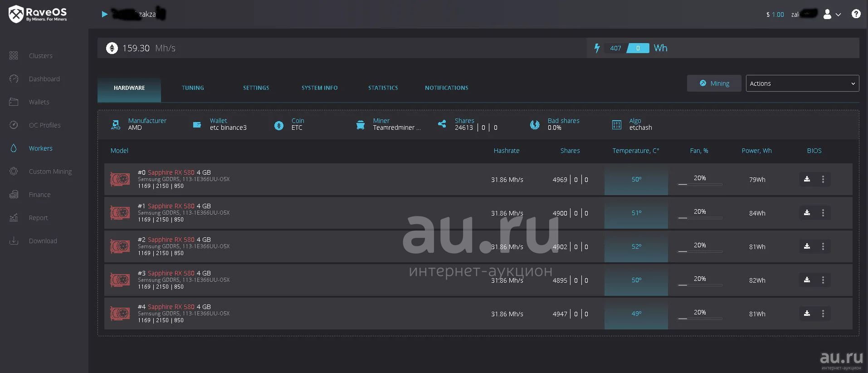Click GPU card thumbnail for #1
This screenshot has height=373, width=868.
pos(120,213)
